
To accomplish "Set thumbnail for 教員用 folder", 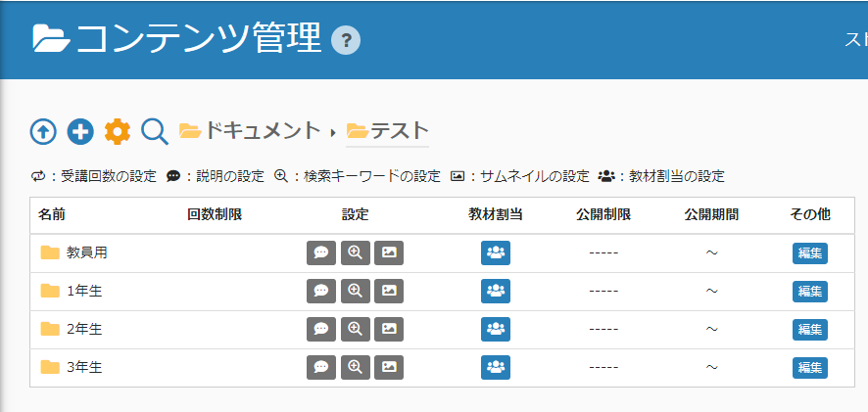I will point(389,252).
